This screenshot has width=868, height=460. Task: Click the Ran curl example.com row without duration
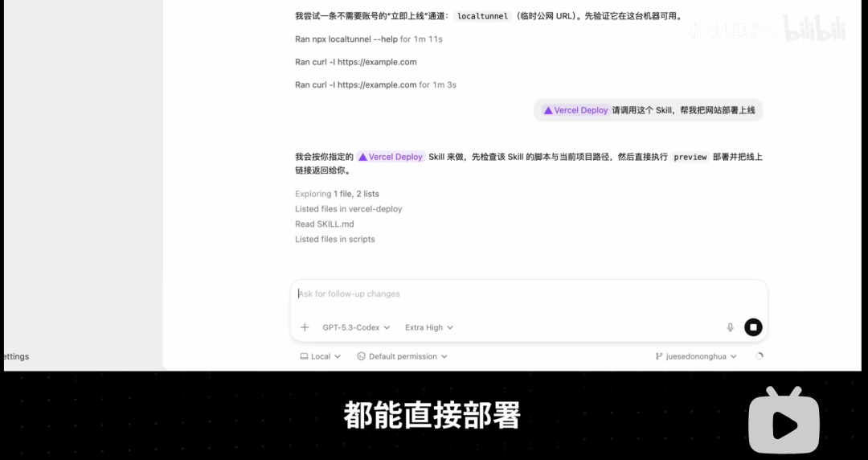tap(355, 62)
